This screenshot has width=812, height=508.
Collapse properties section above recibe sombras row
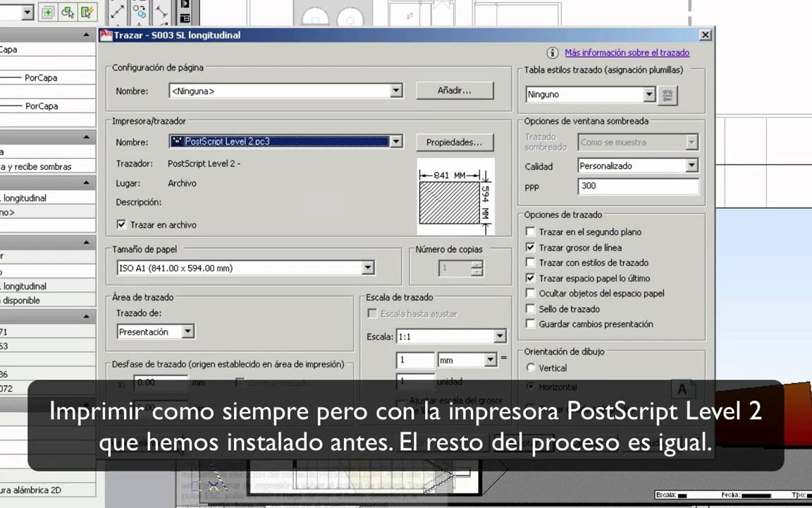tap(86, 138)
